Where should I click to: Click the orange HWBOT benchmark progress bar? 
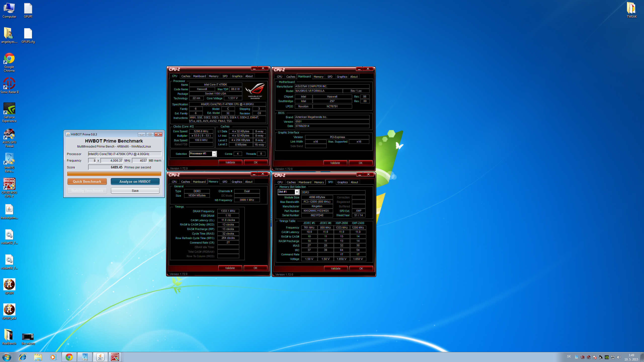pos(114,174)
